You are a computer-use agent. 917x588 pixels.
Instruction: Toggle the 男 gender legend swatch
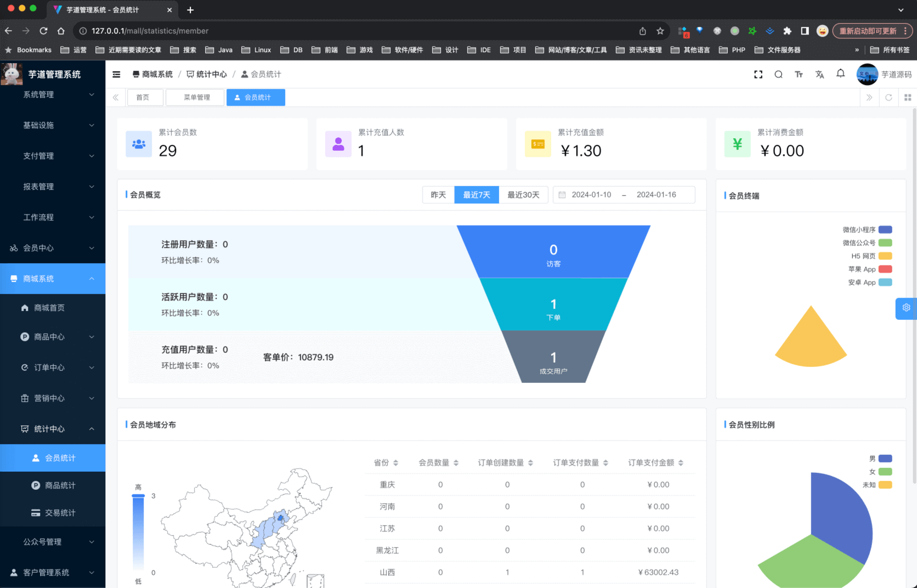pyautogui.click(x=885, y=459)
